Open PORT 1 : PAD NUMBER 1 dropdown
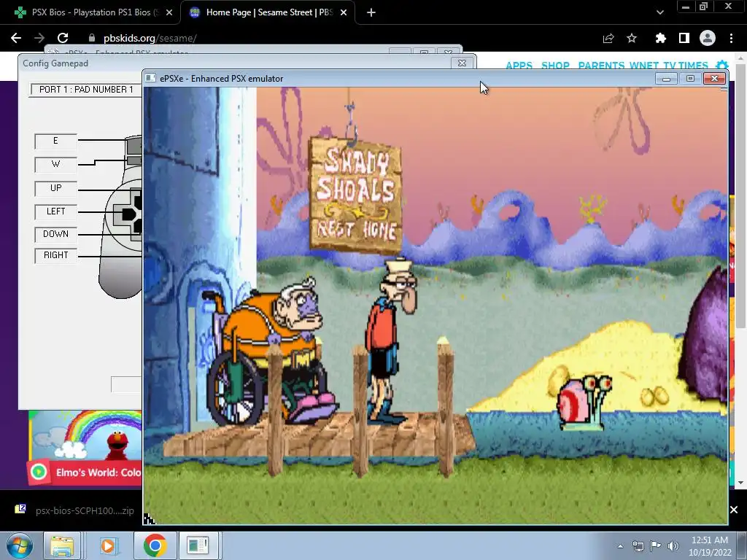 pos(86,90)
